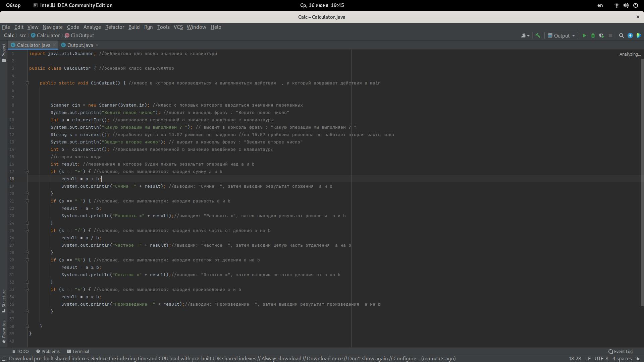This screenshot has height=362, width=644.
Task: Click the green Run button
Action: pos(584,36)
